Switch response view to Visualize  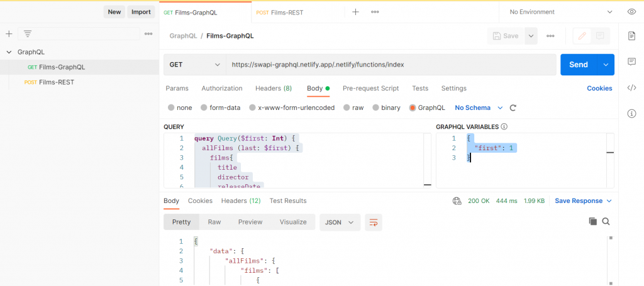click(x=293, y=222)
